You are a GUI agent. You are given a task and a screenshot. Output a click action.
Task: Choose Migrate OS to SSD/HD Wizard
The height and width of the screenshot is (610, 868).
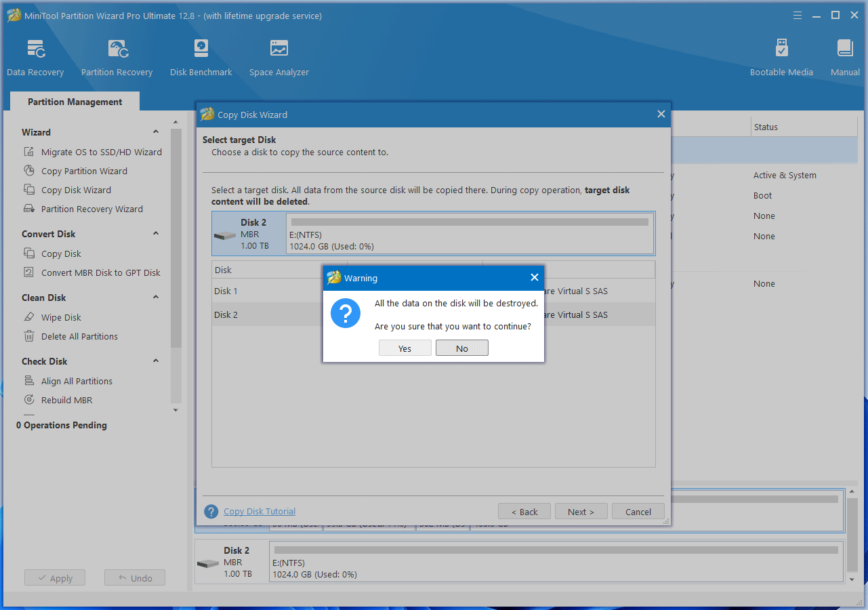pyautogui.click(x=101, y=152)
